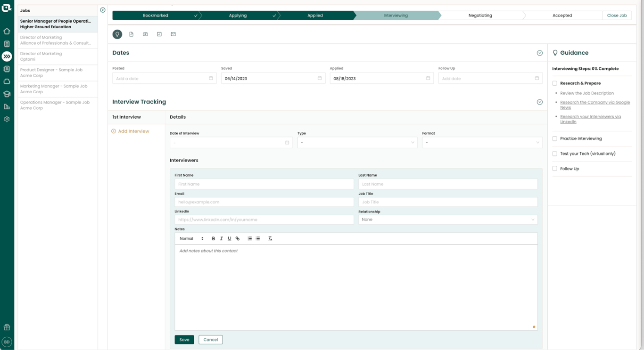Select the lightbulb guidance tab icon
This screenshot has height=350, width=644.
(117, 34)
